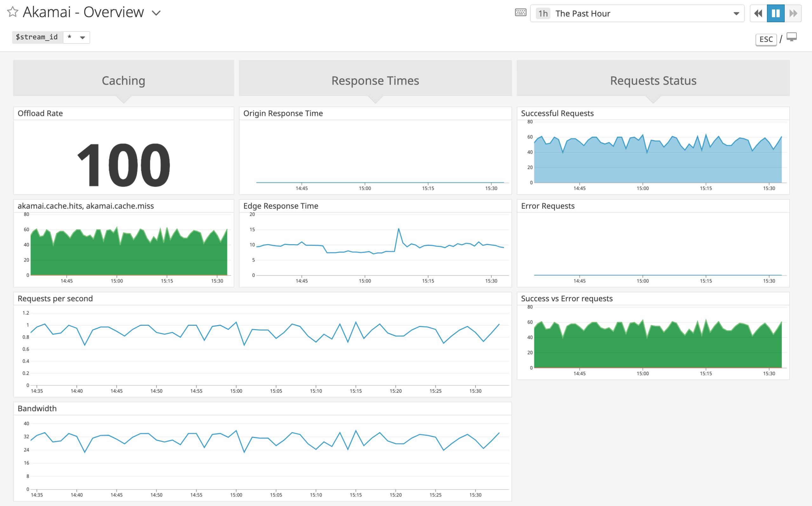Click the Bandwidth graph title
Screen dimensions: 812x506
(37, 408)
